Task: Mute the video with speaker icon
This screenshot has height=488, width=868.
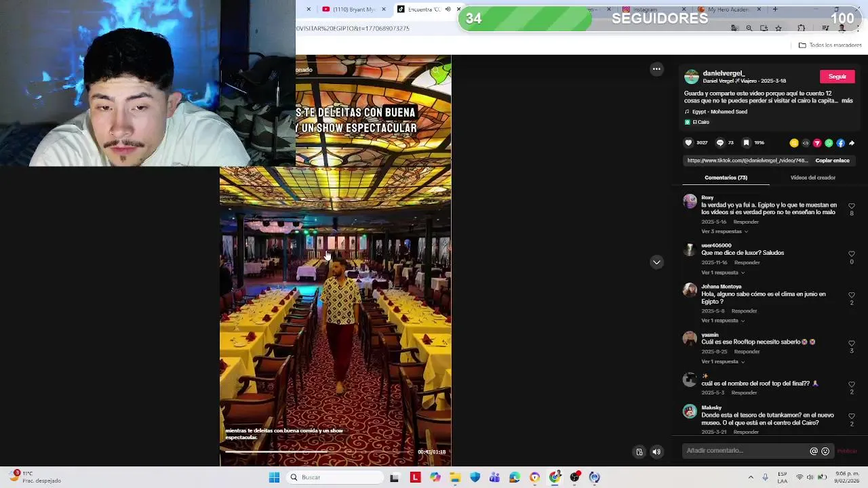Action: point(656,452)
